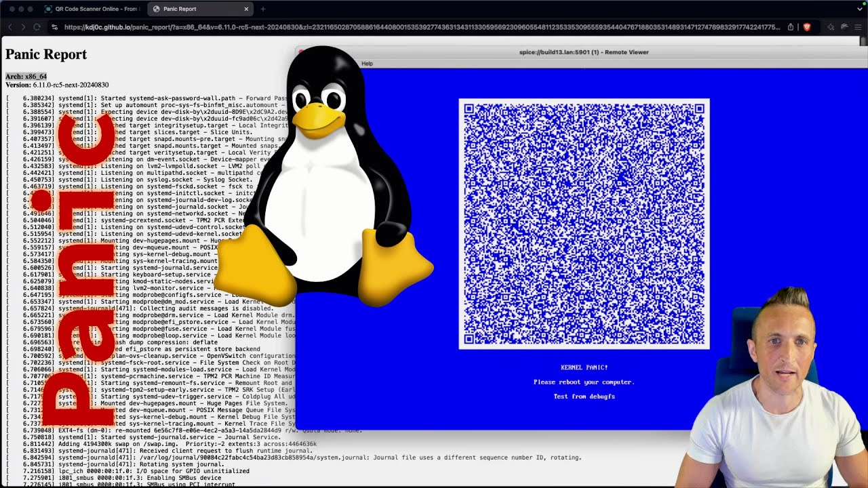The height and width of the screenshot is (488, 868).
Task: Open site settings icon in address bar
Action: coord(55,27)
